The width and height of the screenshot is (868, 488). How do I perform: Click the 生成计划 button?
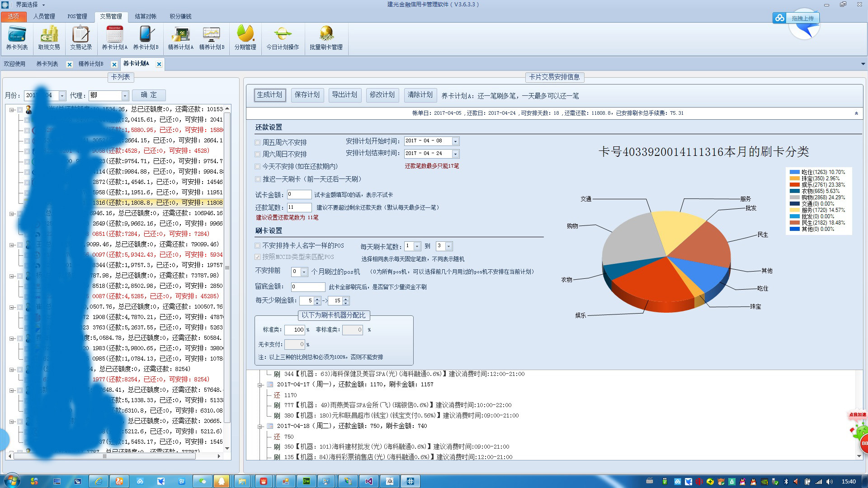coord(270,95)
